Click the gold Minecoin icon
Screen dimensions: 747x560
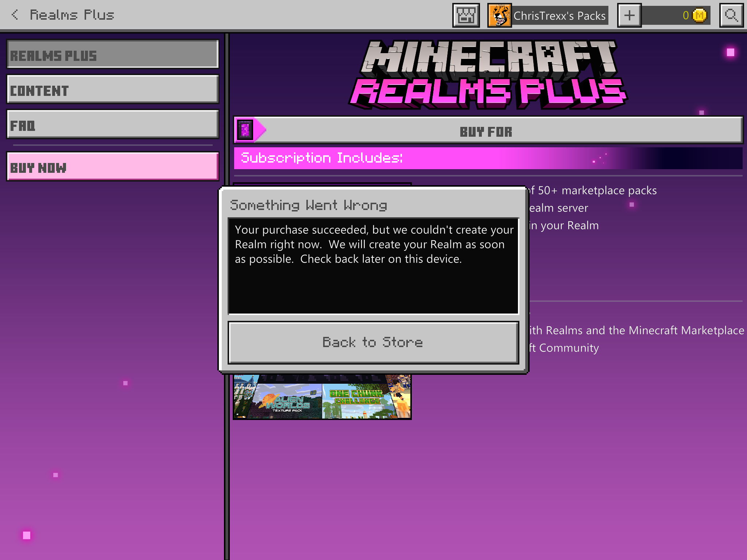tap(699, 15)
